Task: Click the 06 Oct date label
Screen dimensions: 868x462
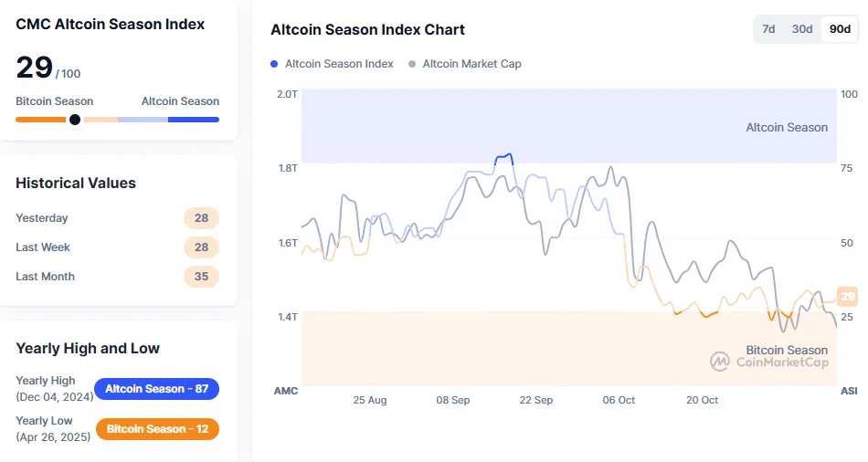Action: tap(619, 400)
